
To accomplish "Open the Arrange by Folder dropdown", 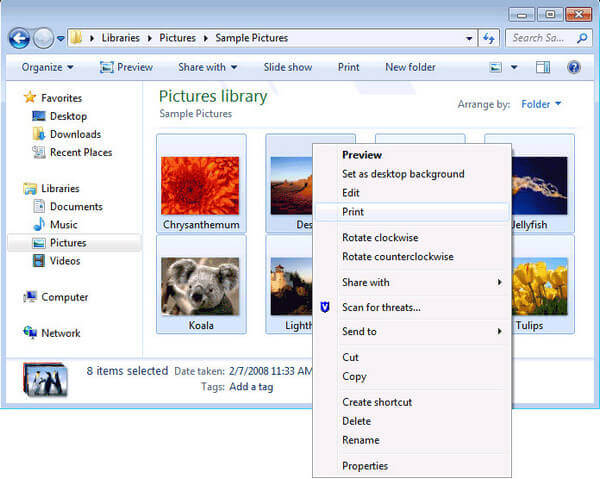I will point(541,104).
